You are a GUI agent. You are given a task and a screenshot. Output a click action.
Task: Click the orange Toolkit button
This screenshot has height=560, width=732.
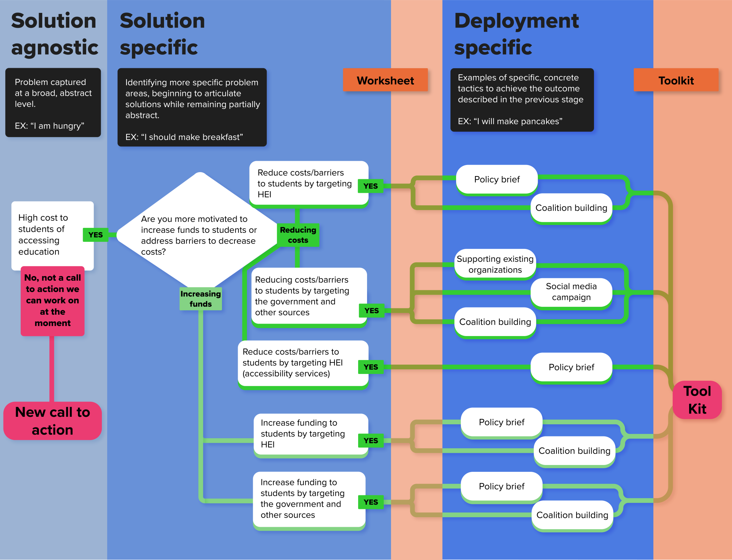676,80
